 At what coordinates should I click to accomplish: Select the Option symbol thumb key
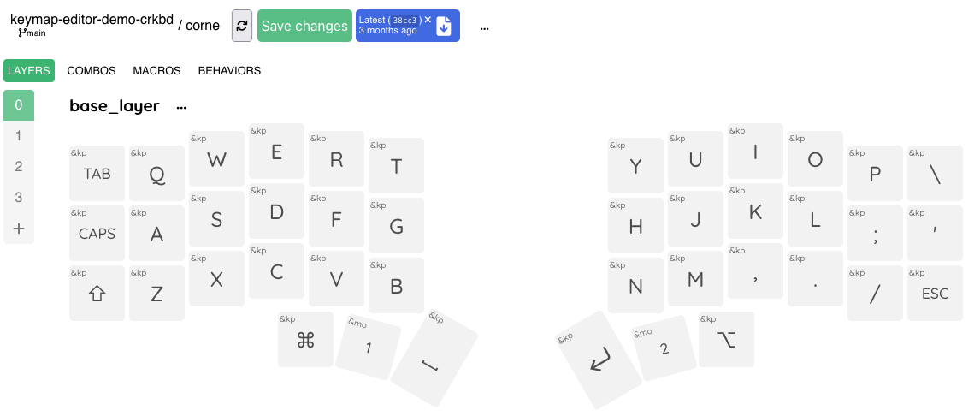[726, 340]
